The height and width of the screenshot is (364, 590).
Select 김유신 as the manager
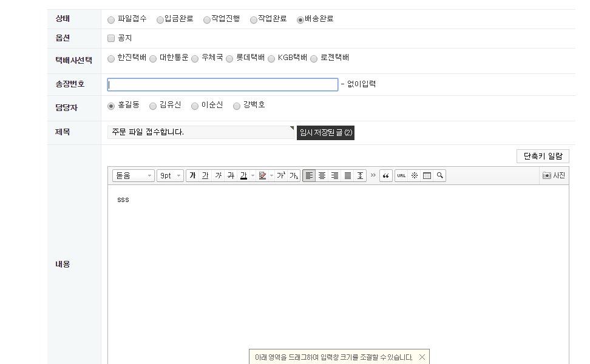coord(153,106)
